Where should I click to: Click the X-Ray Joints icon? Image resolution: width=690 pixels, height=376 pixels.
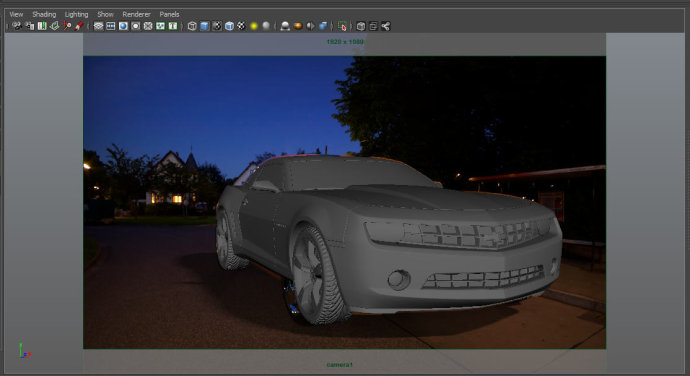tap(385, 26)
